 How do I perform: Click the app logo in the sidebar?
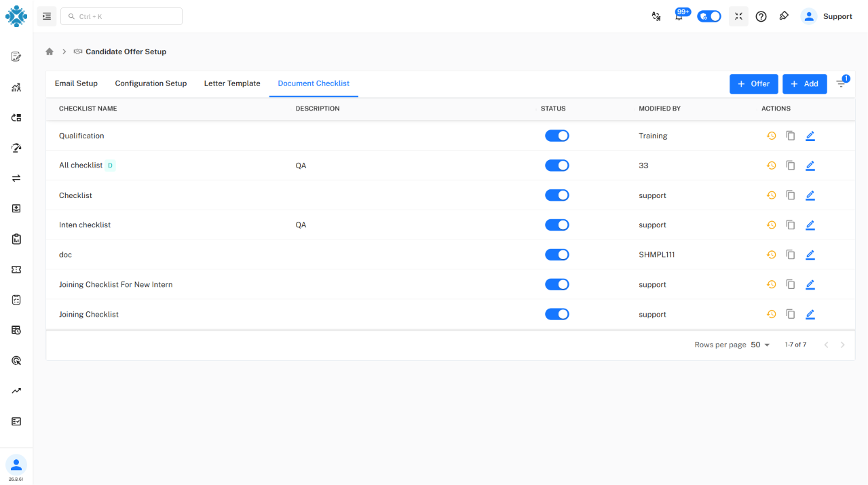pos(16,16)
